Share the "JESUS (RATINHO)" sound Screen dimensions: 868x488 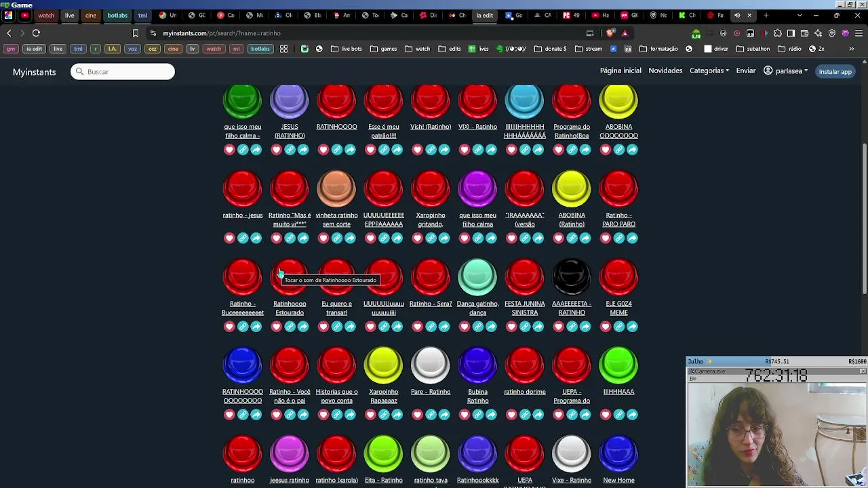pos(303,150)
